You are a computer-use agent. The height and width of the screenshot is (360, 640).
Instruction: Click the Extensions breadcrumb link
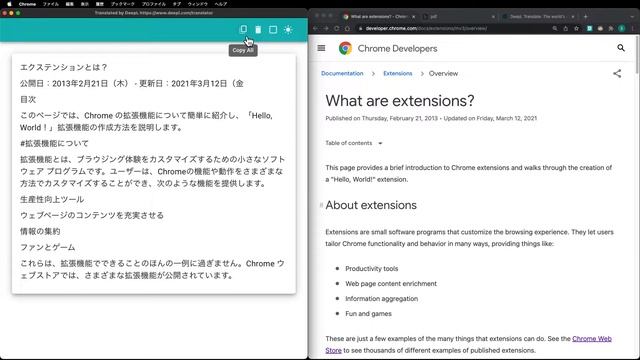(398, 73)
